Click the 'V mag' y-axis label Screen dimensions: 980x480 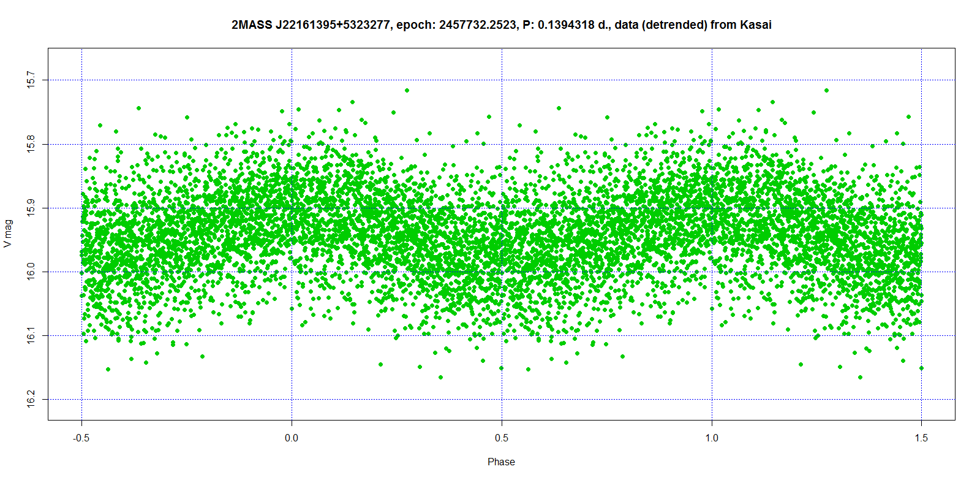tap(7, 234)
